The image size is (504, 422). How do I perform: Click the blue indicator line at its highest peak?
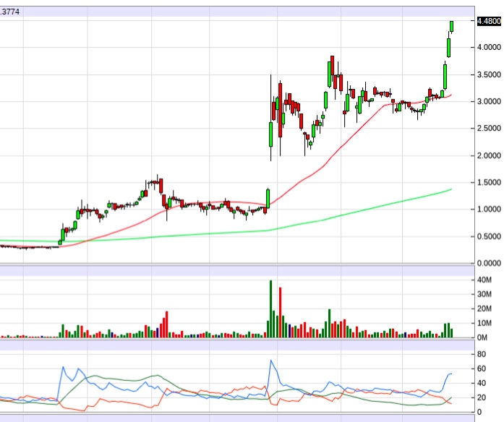[272, 361]
